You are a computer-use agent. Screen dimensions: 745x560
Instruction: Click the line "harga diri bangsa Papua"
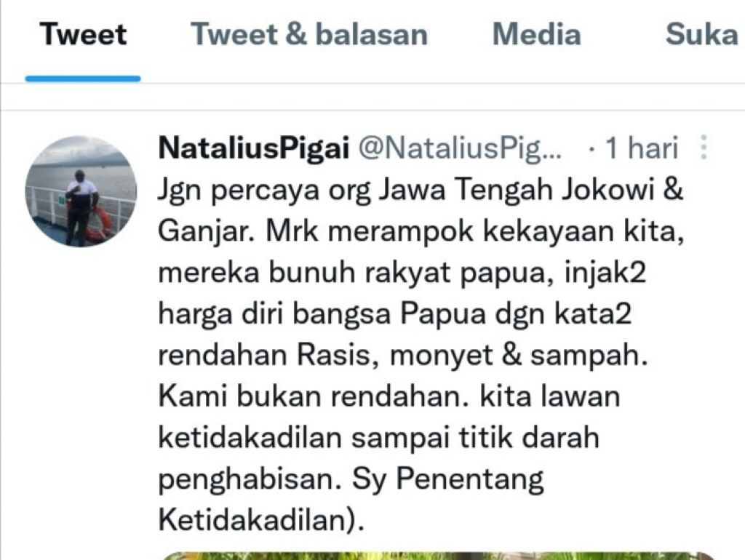pyautogui.click(x=395, y=314)
